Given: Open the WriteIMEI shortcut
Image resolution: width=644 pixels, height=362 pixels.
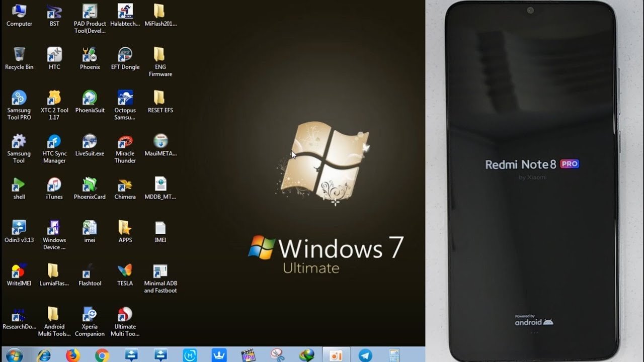Looking at the screenshot, I should pyautogui.click(x=19, y=275).
